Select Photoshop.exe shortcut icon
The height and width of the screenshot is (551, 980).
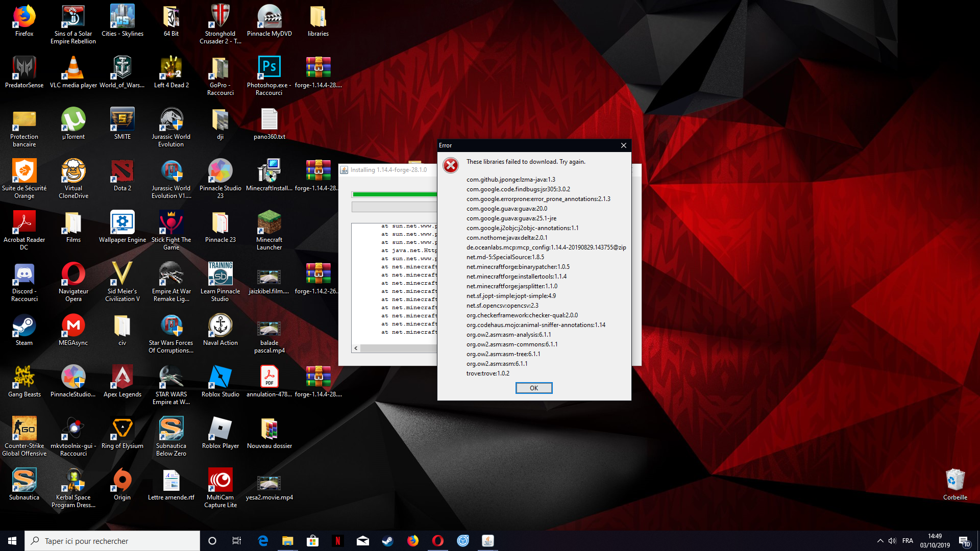pos(269,76)
